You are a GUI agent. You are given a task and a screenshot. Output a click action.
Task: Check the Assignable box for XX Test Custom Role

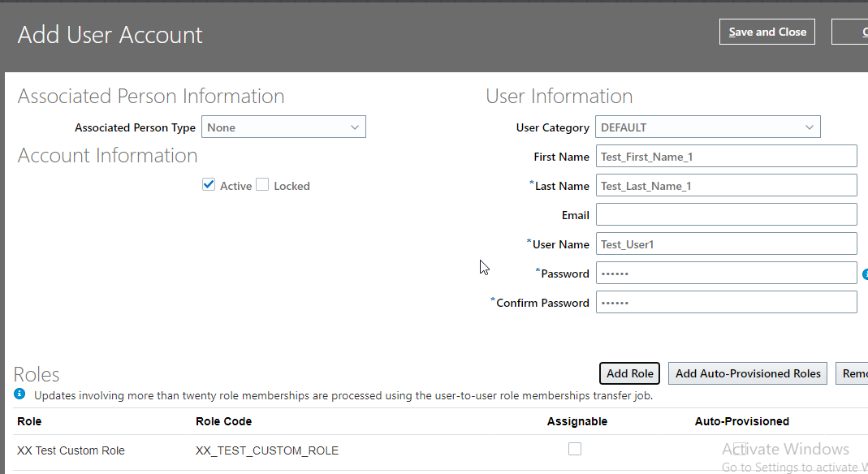[575, 449]
